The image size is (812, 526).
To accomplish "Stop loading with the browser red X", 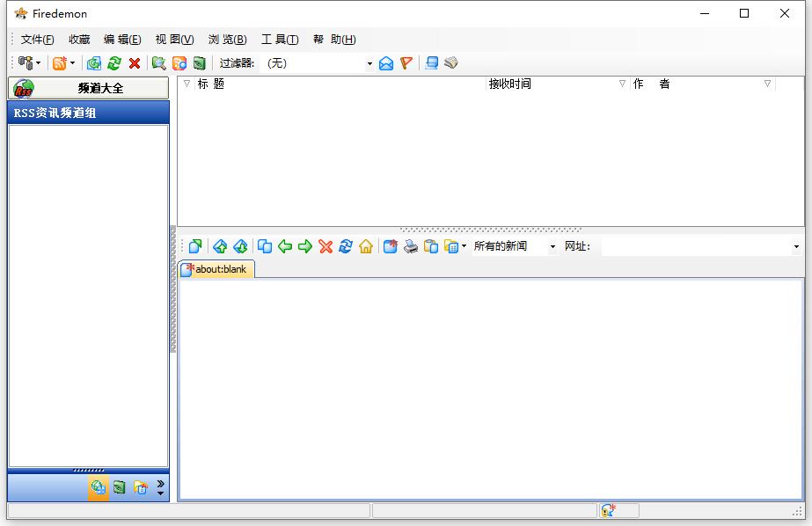I will click(x=326, y=246).
